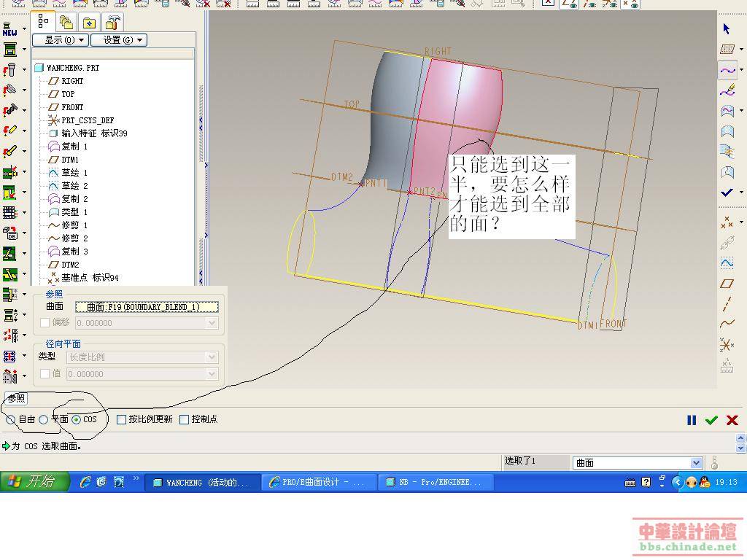Click the green checkmark to accept feature
Screen dimensions: 747x560
coord(711,420)
